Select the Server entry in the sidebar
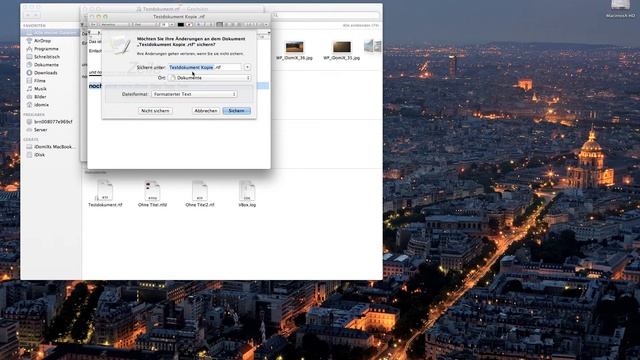The height and width of the screenshot is (360, 640). click(x=40, y=130)
